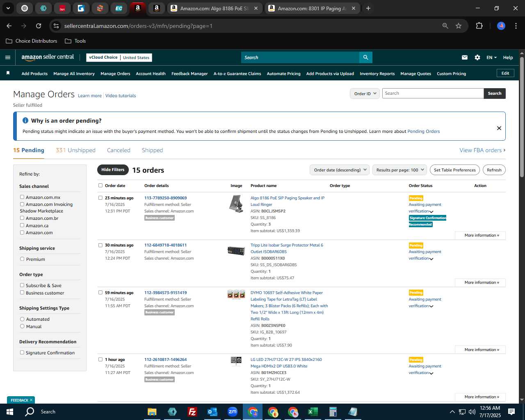Image resolution: width=525 pixels, height=420 pixels.
Task: Open A-to-z Guarantee Claims menu item
Action: click(237, 74)
